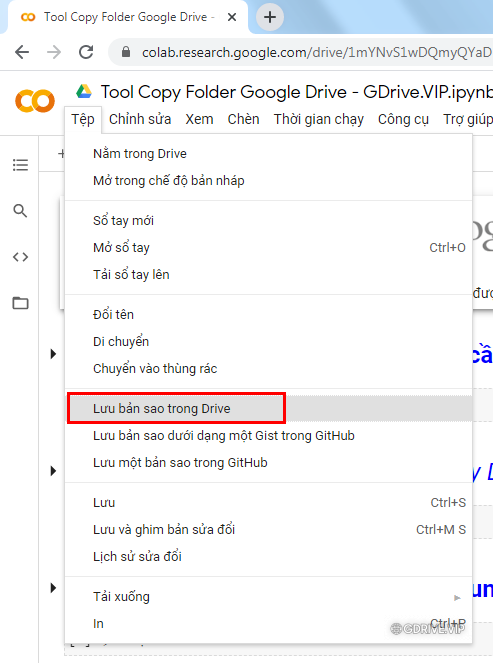This screenshot has height=663, width=493.
Task: Select Sổ tay mới
Action: [x=268, y=220]
